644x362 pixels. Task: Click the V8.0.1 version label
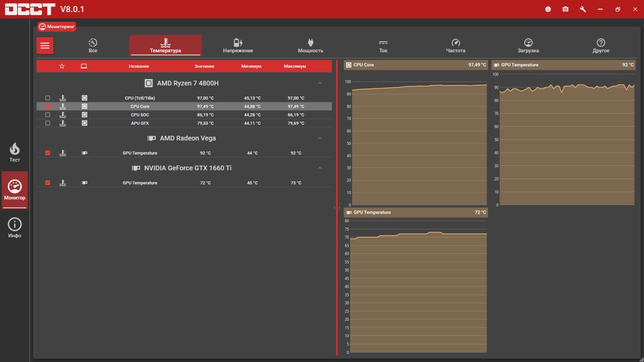point(72,10)
